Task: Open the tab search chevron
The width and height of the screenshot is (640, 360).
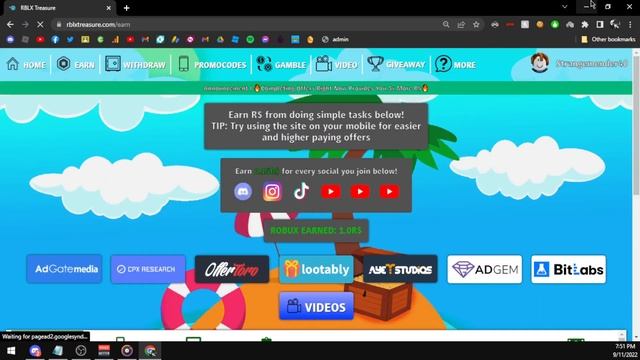Action: [564, 7]
